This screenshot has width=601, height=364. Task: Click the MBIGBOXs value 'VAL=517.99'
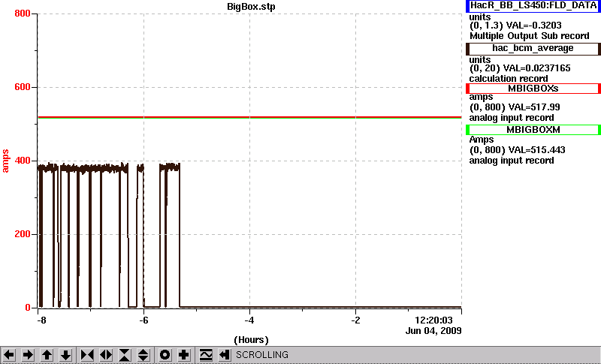point(533,107)
